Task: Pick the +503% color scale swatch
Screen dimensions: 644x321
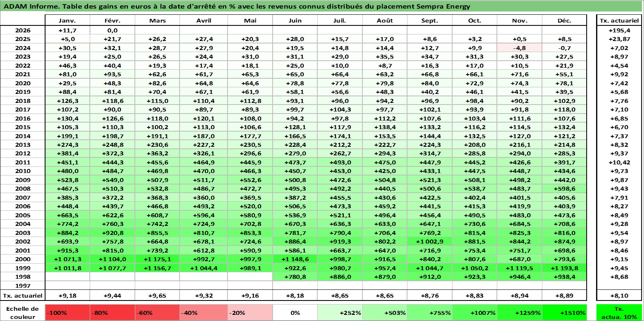Action: coord(385,312)
